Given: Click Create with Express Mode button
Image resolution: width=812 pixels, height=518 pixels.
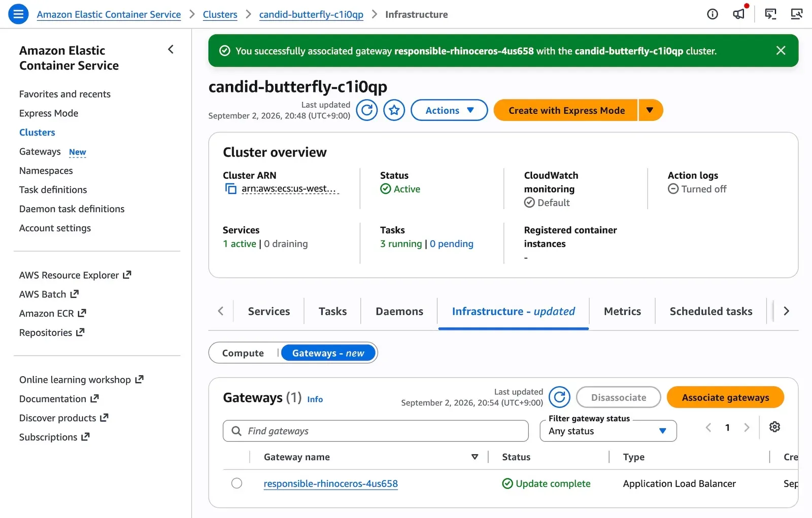Looking at the screenshot, I should [566, 110].
